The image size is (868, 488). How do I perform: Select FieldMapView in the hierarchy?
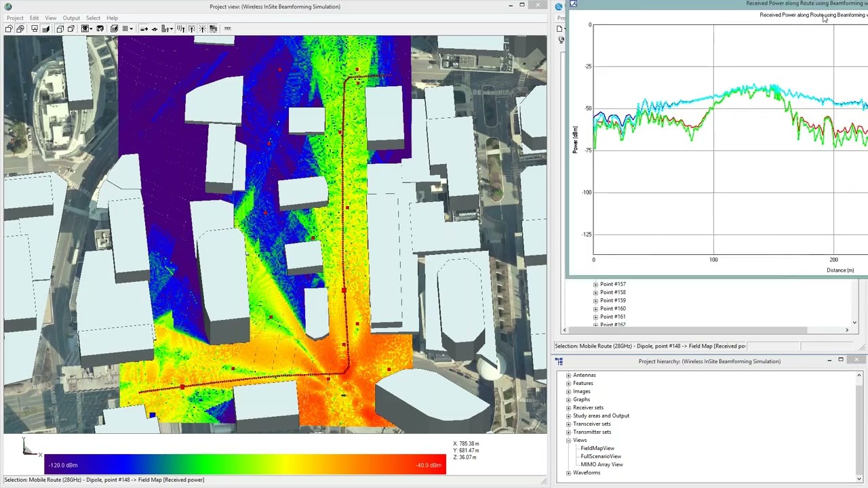(597, 449)
